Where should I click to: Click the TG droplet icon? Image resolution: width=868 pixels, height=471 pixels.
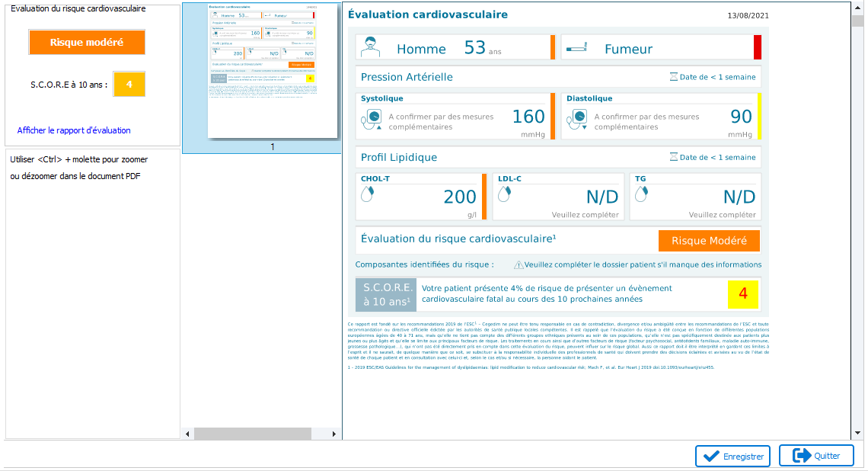pos(640,194)
